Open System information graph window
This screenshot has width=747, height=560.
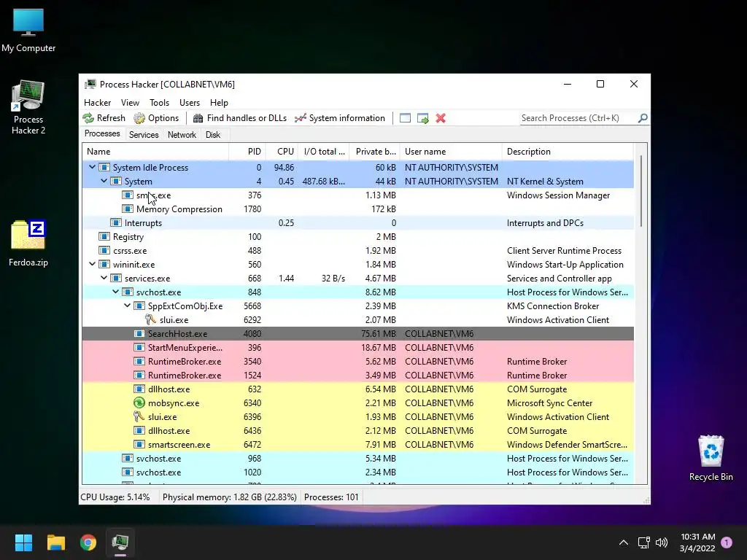[340, 118]
